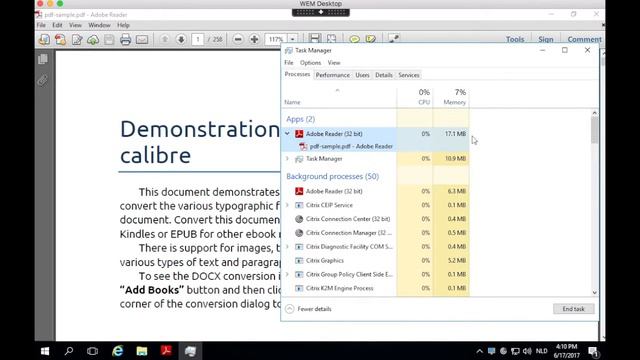Open Task Manager File menu

point(289,63)
